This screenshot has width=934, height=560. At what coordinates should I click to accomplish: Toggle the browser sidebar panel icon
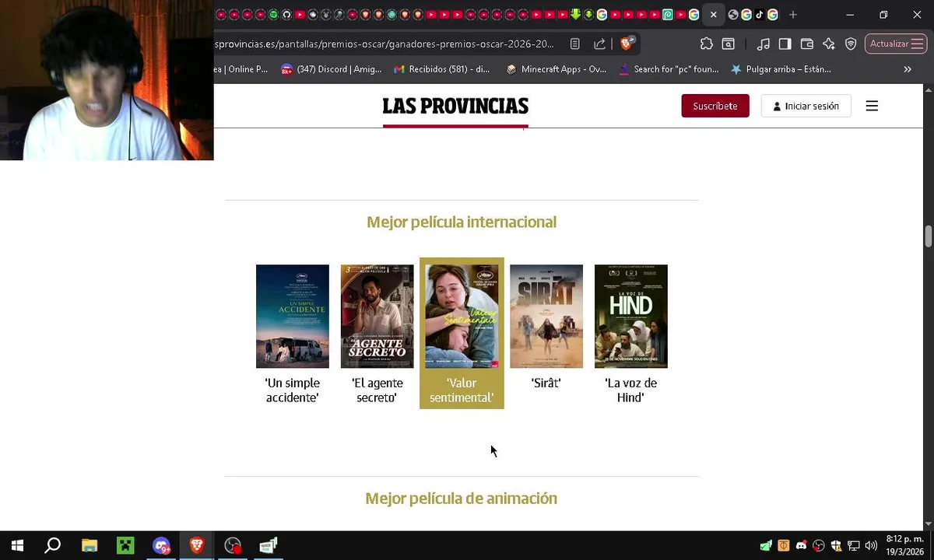pyautogui.click(x=785, y=44)
